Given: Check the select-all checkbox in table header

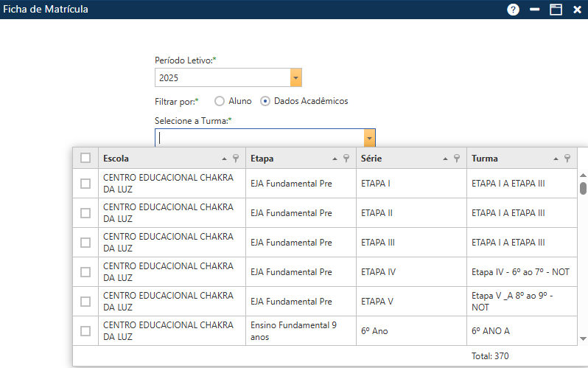Looking at the screenshot, I should click(85, 158).
